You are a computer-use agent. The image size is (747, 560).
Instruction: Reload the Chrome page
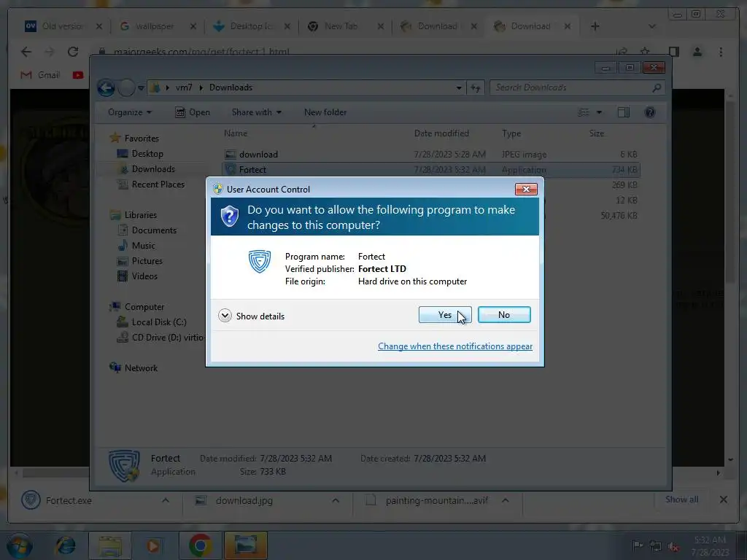[x=72, y=52]
